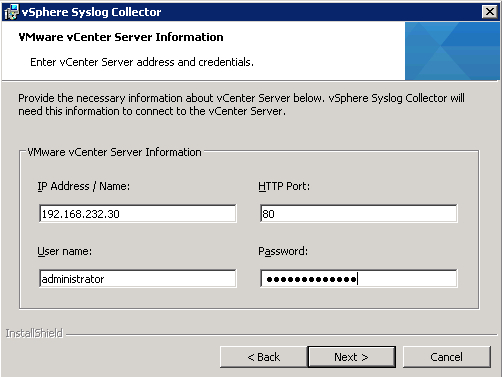Click inside the Password field
The height and width of the screenshot is (377, 502).
[359, 279]
